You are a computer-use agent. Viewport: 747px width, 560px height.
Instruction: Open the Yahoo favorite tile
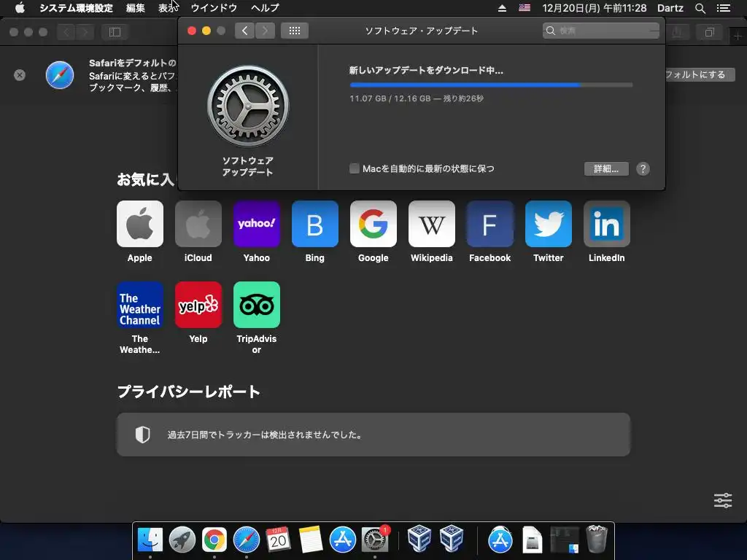[256, 224]
